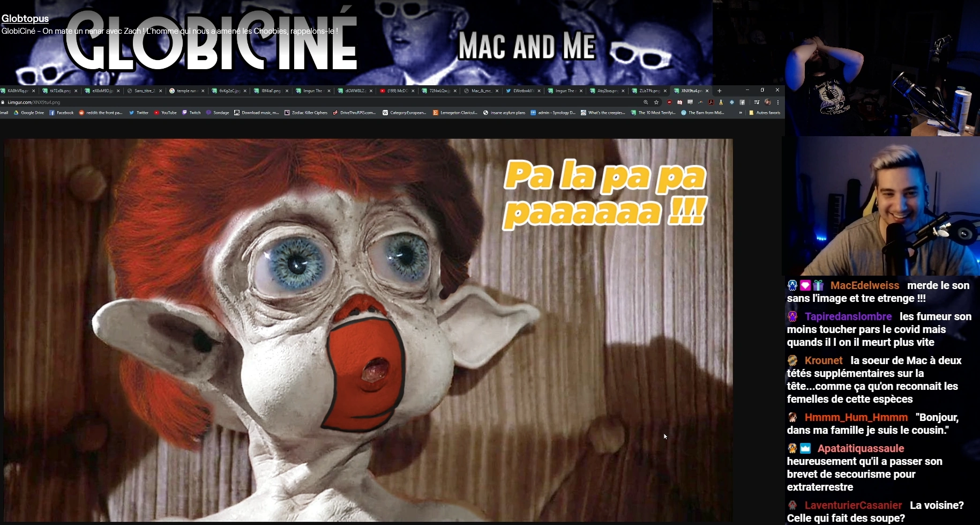The width and height of the screenshot is (980, 525).
Task: Click the smiling streamer webcam feed
Action: pyautogui.click(x=881, y=206)
